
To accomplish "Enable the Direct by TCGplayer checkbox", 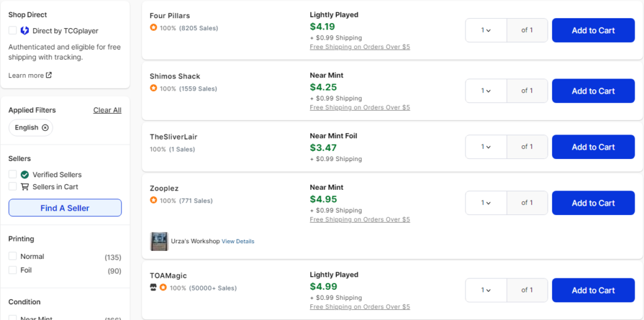I will point(13,30).
